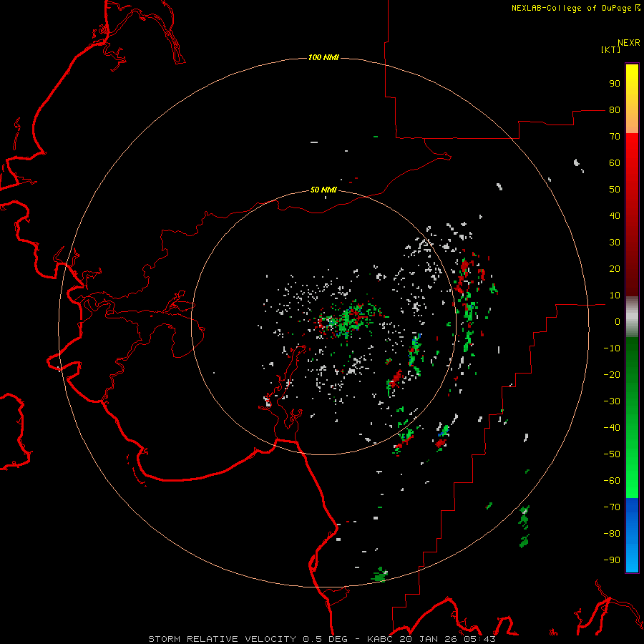Click the -90 value on the color scale
This screenshot has width=644, height=644.
612,560
